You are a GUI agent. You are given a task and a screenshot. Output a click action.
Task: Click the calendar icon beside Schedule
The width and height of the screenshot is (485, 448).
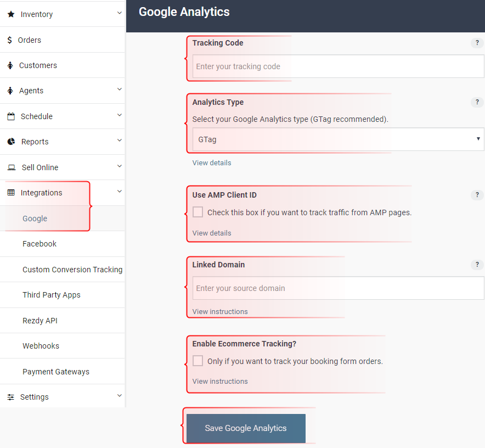tap(11, 116)
